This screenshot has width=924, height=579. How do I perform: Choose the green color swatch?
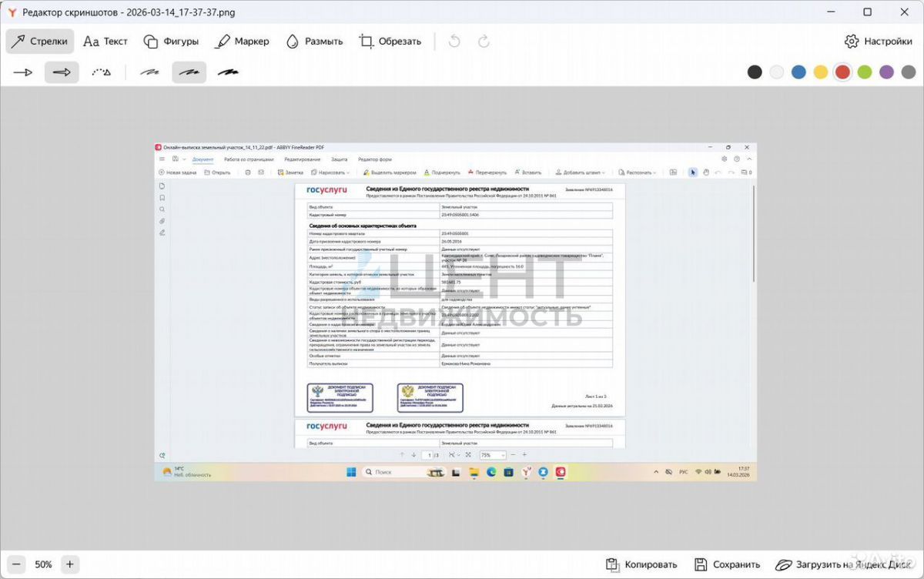click(x=865, y=72)
